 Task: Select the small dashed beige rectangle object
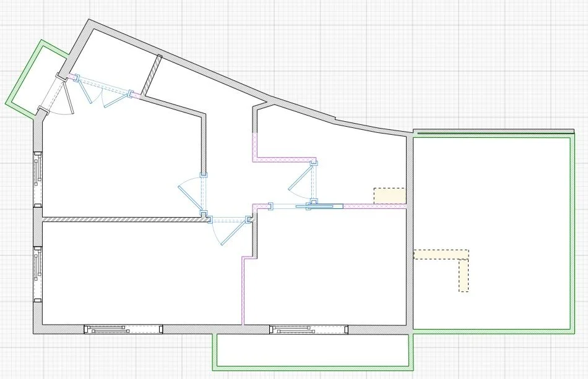point(389,196)
